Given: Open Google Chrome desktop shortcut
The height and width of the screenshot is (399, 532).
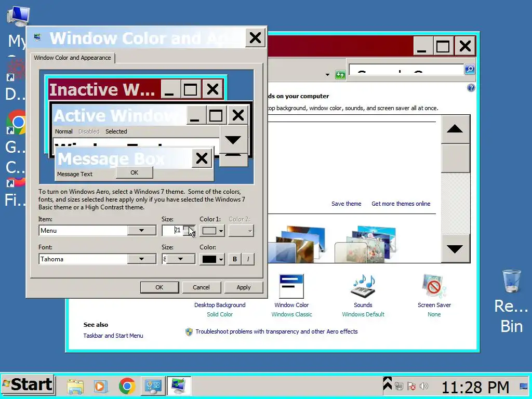Looking at the screenshot, I should click(x=16, y=122).
